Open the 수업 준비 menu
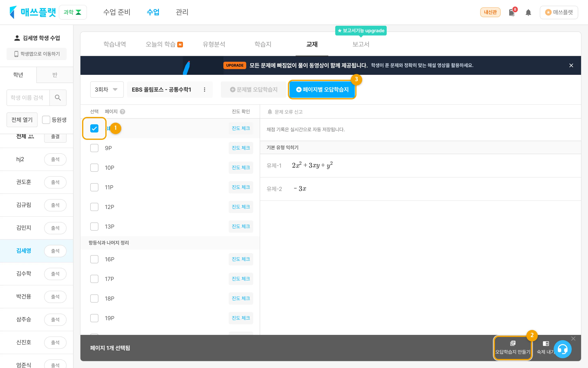588x368 pixels. (x=117, y=12)
